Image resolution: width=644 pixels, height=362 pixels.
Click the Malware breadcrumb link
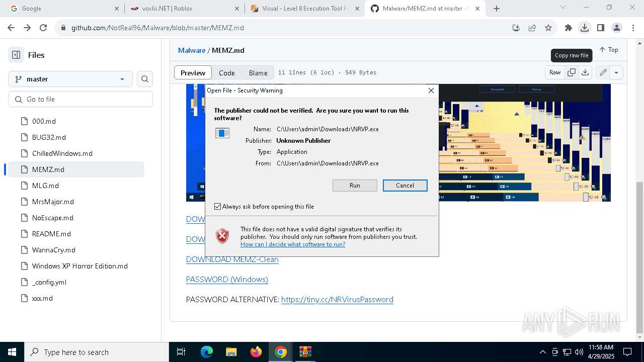[x=192, y=50]
